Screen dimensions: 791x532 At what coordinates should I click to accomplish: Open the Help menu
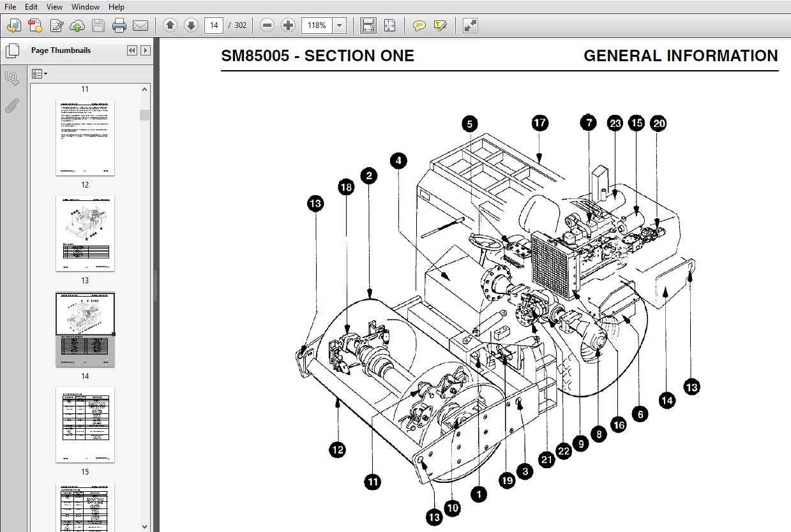[116, 6]
